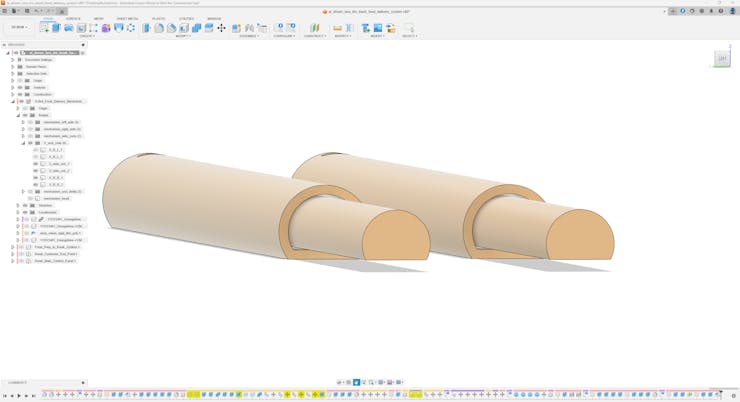
Task: Click the Select tool cursor icon
Action: click(408, 28)
